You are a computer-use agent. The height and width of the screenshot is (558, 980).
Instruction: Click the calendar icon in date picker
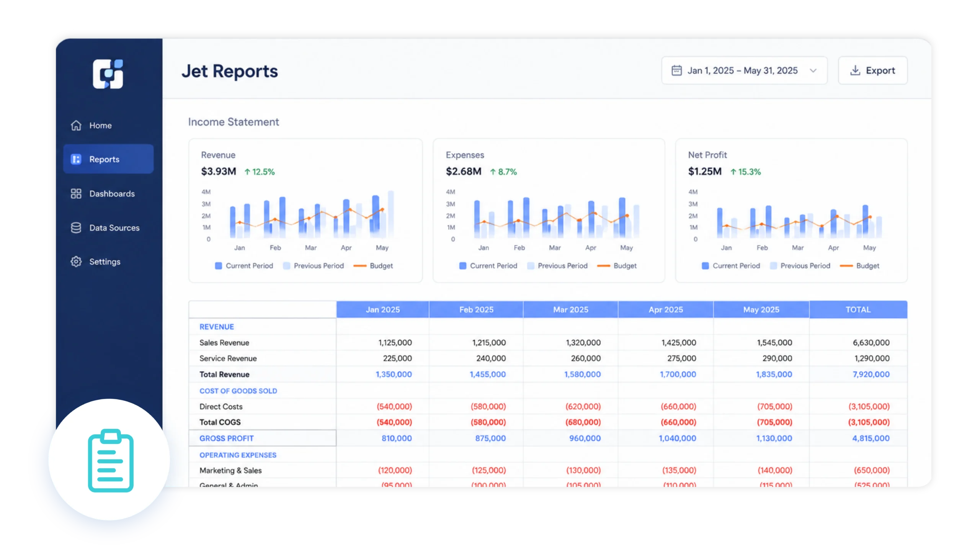coord(676,70)
